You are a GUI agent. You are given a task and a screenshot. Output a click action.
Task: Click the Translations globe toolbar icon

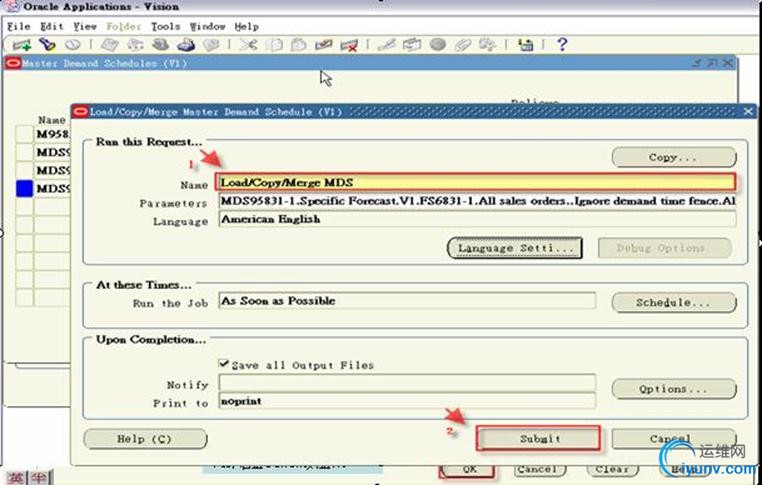[x=437, y=45]
